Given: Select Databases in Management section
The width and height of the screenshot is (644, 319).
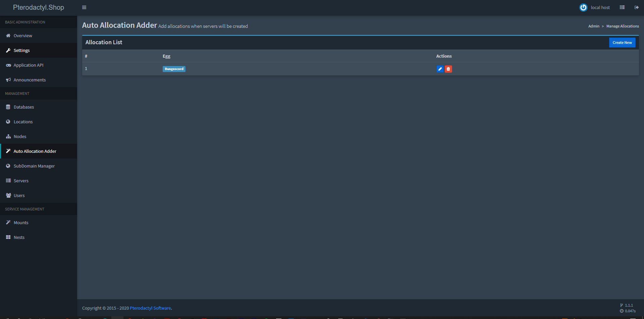Looking at the screenshot, I should 24,107.
